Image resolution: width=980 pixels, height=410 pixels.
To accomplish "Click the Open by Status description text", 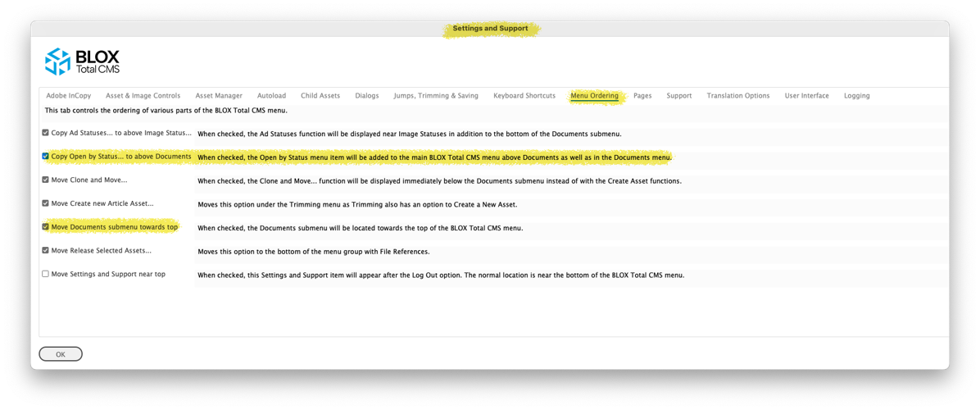I will (434, 157).
